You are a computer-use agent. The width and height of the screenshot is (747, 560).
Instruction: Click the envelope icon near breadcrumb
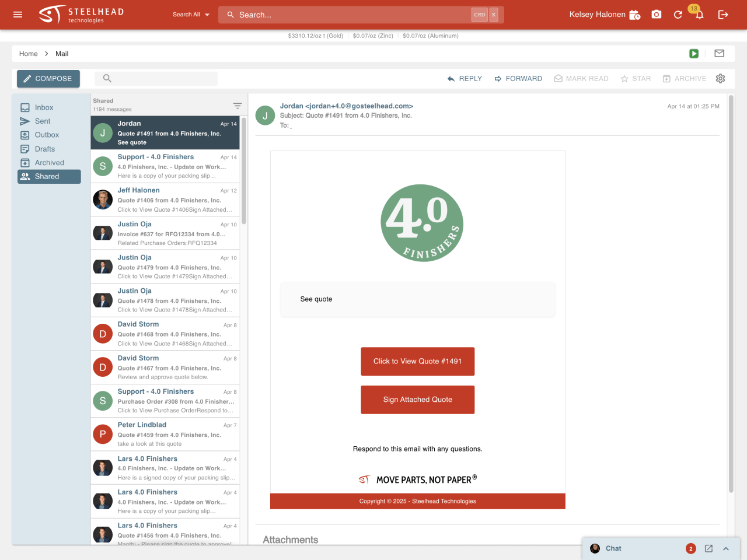tap(719, 54)
